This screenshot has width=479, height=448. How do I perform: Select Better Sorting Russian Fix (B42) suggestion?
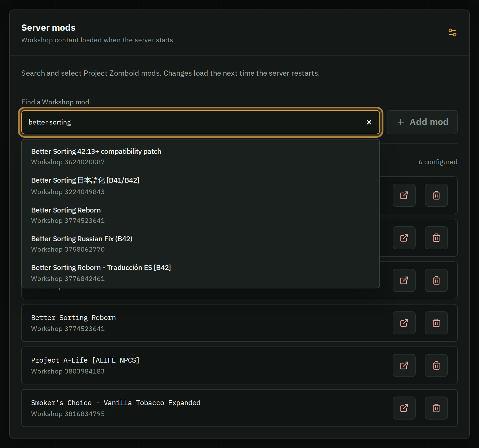point(201,244)
